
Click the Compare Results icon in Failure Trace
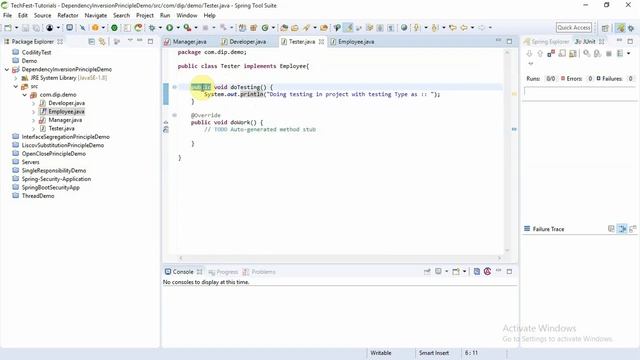pyautogui.click(x=633, y=229)
